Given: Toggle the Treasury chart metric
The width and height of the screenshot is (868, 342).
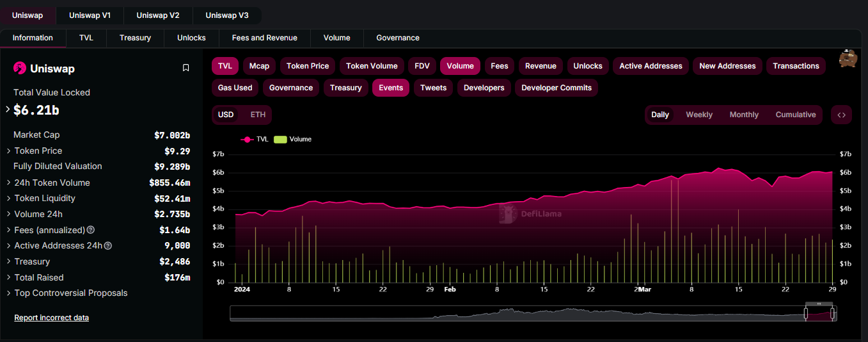Looking at the screenshot, I should coord(346,88).
